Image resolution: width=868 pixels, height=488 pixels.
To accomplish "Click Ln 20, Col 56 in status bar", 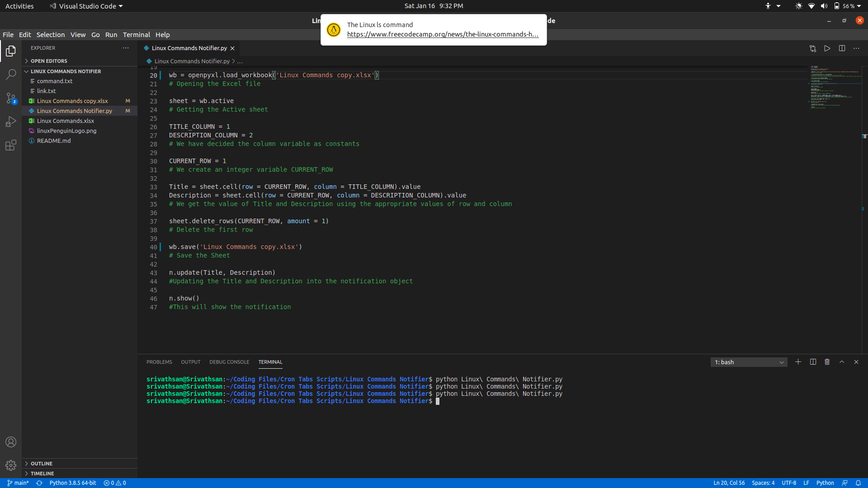I will (729, 483).
